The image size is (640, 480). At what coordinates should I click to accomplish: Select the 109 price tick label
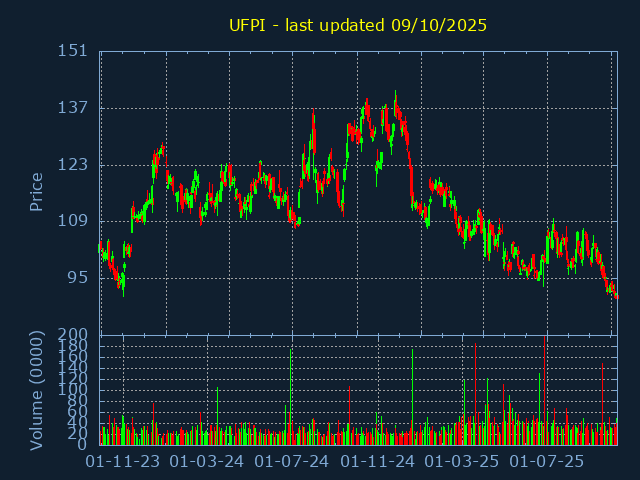[71, 221]
